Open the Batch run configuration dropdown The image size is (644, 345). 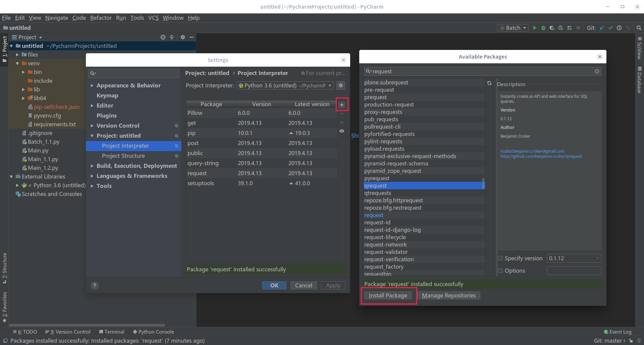(x=513, y=28)
